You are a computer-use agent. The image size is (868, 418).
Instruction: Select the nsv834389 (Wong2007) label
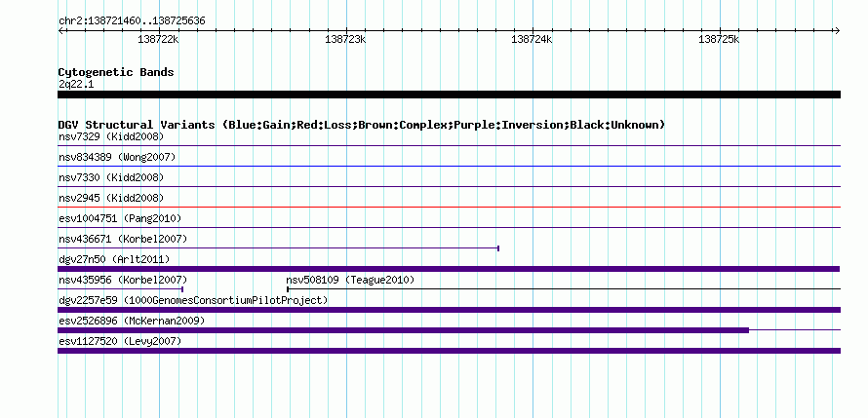[x=117, y=157]
